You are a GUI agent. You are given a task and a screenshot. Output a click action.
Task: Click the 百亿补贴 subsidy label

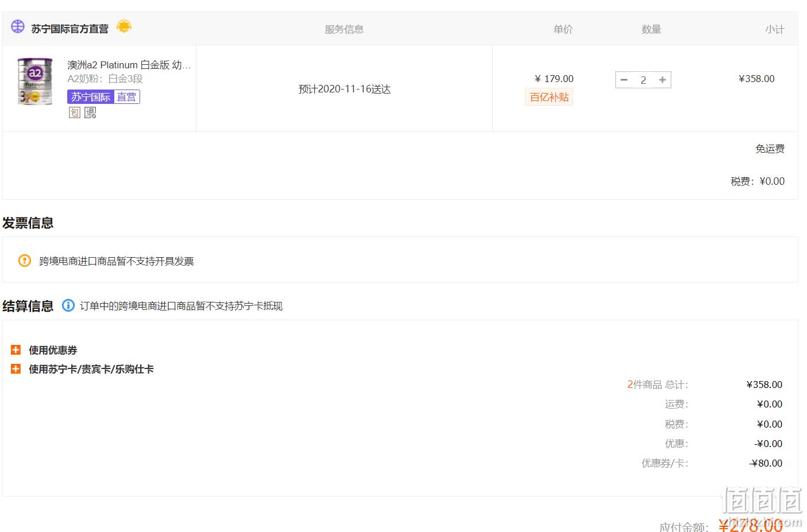[x=549, y=97]
